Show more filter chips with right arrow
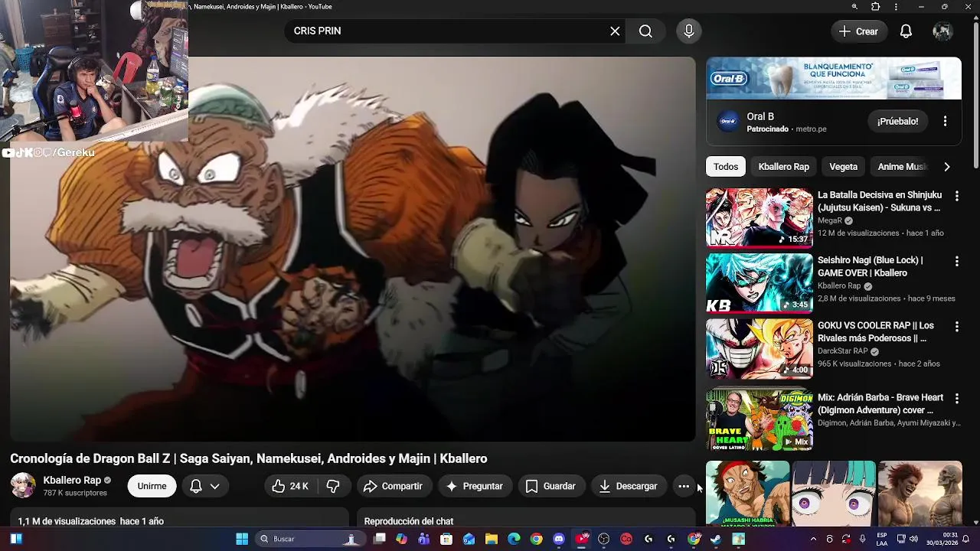The image size is (980, 551). (x=947, y=167)
